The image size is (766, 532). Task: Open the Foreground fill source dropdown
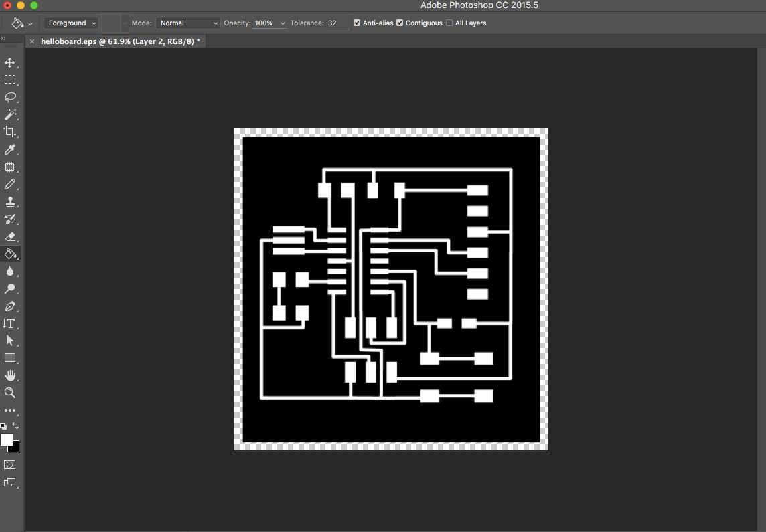pos(72,23)
